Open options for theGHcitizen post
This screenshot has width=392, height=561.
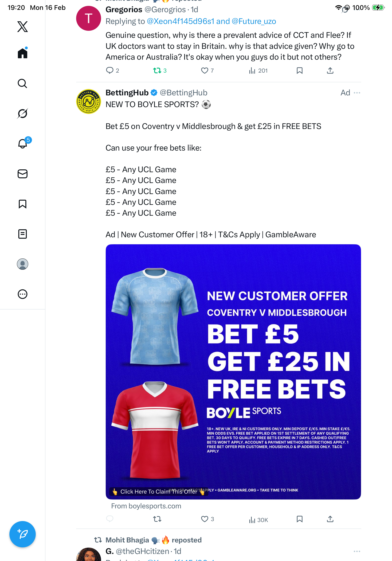[x=357, y=551]
